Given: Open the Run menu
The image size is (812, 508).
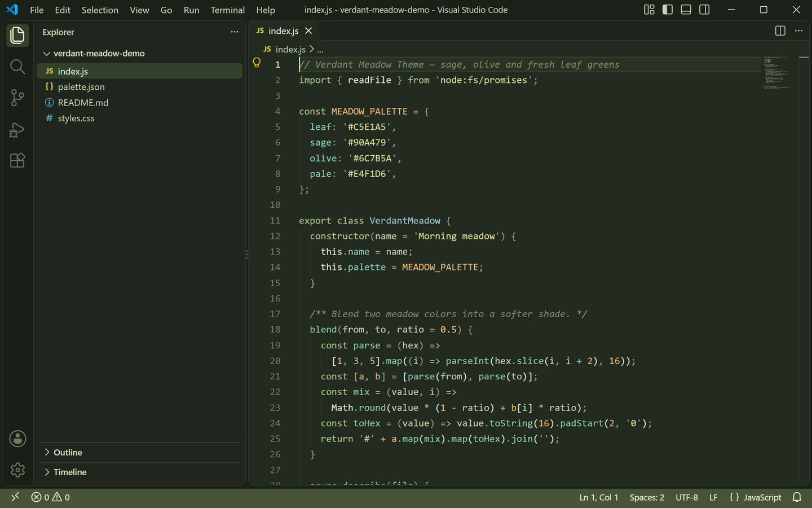Looking at the screenshot, I should pyautogui.click(x=191, y=10).
